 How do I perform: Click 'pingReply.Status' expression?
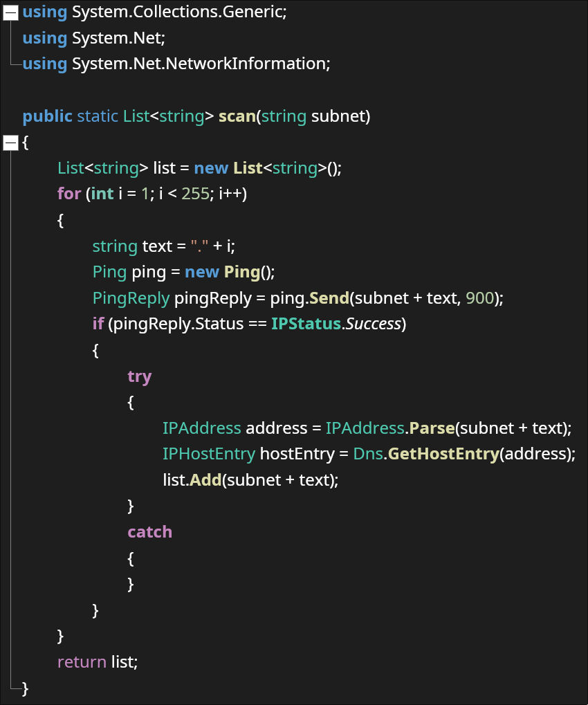[x=178, y=324]
